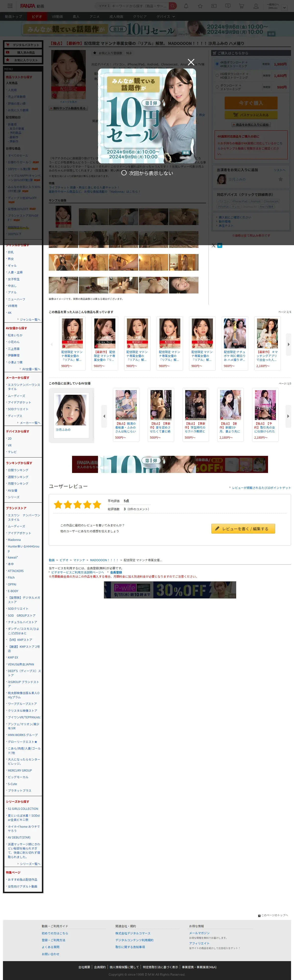Open 女性向けアダルト動画 in the sidebar
Screen dimensions: 294x980
(23, 886)
